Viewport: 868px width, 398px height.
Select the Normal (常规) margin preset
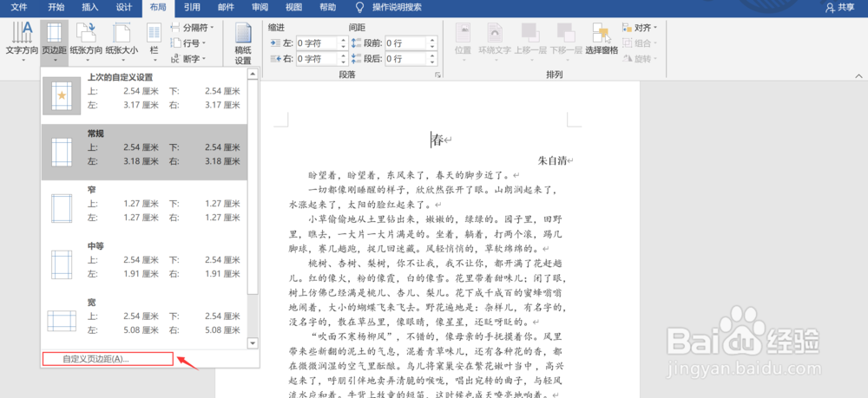[x=144, y=152]
